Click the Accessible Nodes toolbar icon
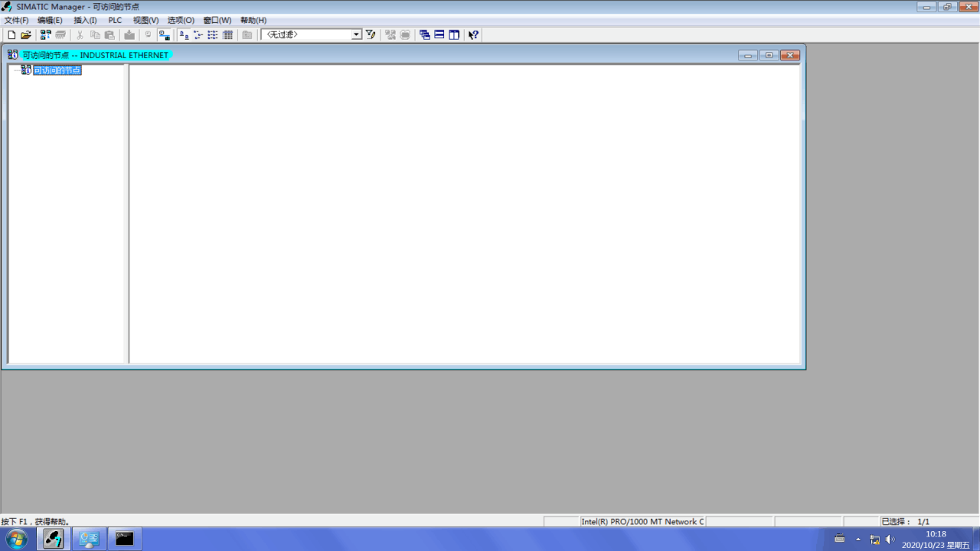The width and height of the screenshot is (980, 551). (46, 34)
